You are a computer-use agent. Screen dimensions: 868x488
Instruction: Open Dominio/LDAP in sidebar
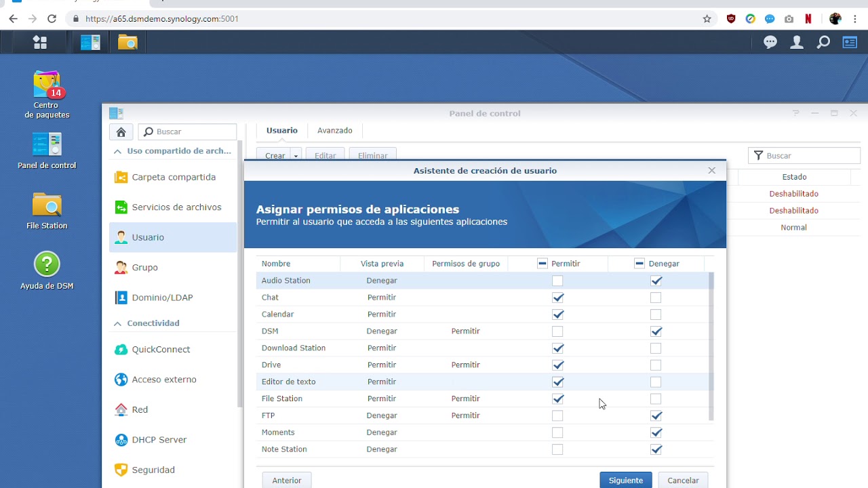pyautogui.click(x=173, y=297)
